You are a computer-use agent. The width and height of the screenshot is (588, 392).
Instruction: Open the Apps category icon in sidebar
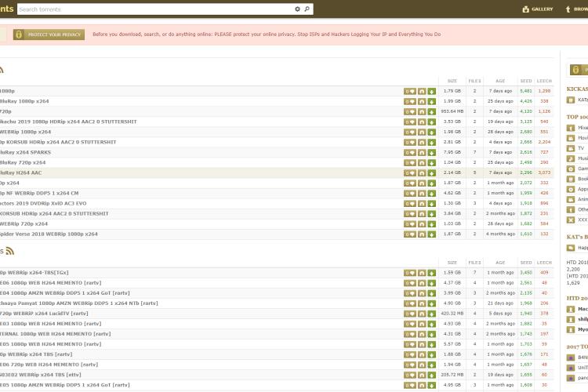click(x=571, y=190)
